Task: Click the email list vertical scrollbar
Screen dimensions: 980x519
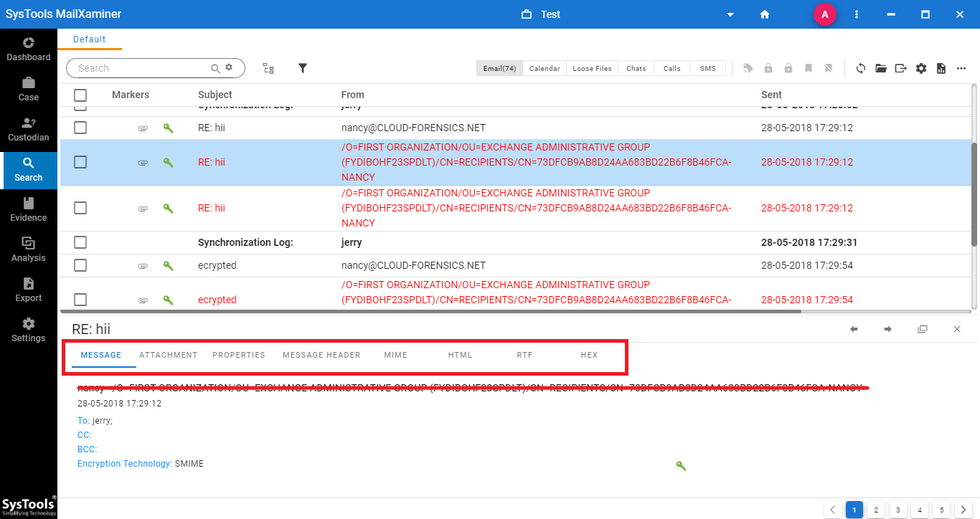Action: [x=974, y=194]
